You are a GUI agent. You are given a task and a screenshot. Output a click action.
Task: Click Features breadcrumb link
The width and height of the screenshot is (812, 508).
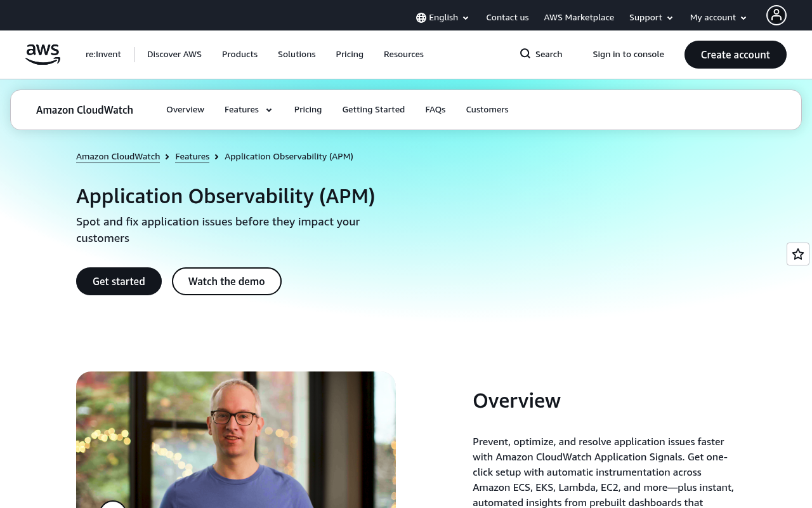(192, 156)
